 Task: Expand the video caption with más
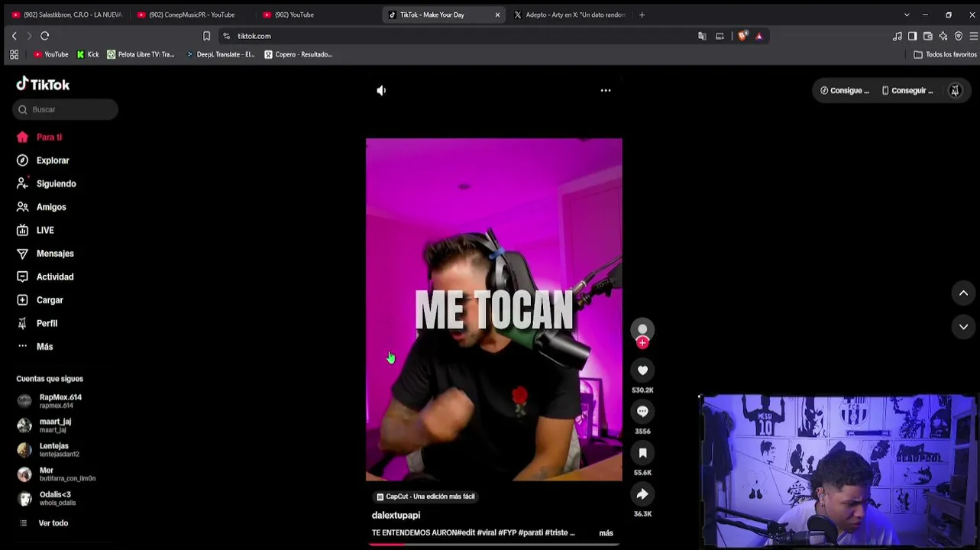[x=606, y=533]
